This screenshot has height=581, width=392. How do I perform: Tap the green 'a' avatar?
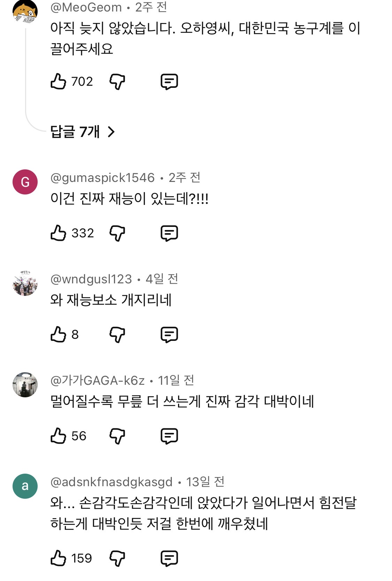click(25, 486)
